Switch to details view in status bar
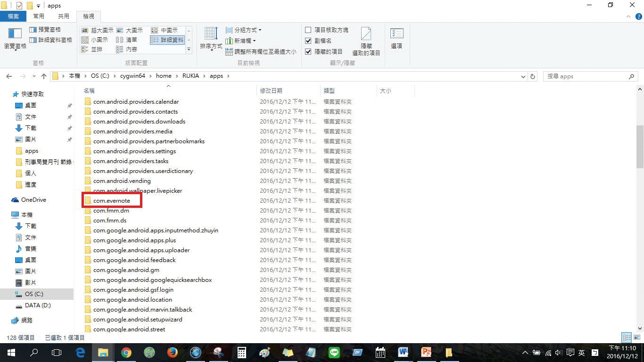The width and height of the screenshot is (644, 362). (x=627, y=337)
